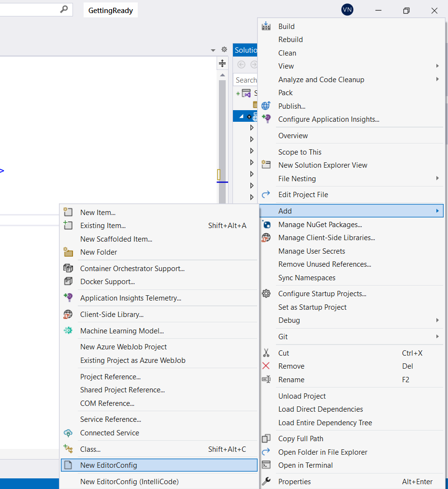Select New Azure WebJob Project

coord(123,347)
